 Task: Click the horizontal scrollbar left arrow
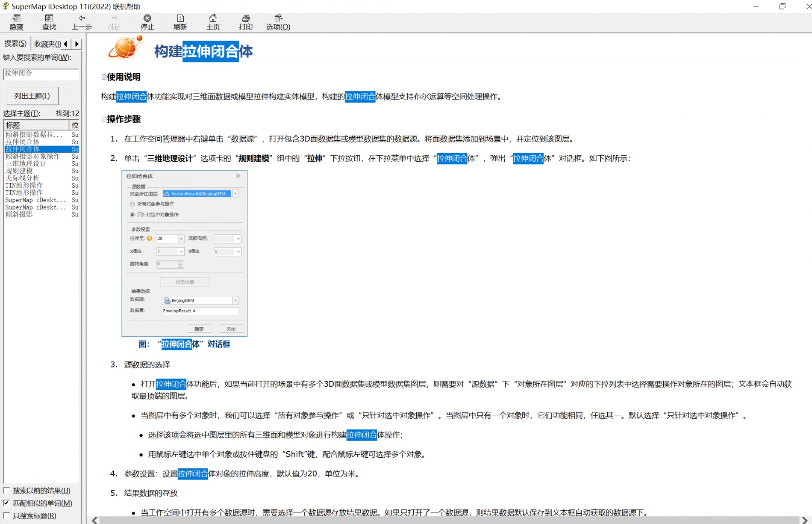click(x=95, y=520)
